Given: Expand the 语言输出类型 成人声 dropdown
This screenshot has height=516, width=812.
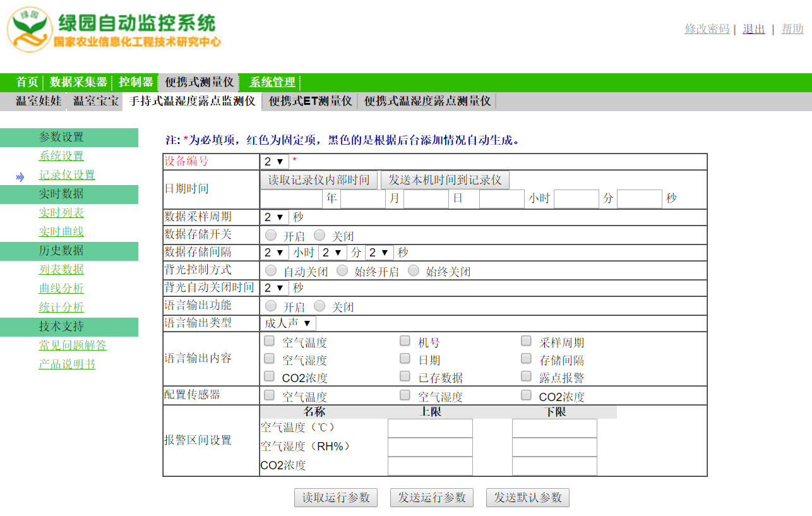Looking at the screenshot, I should [x=288, y=323].
